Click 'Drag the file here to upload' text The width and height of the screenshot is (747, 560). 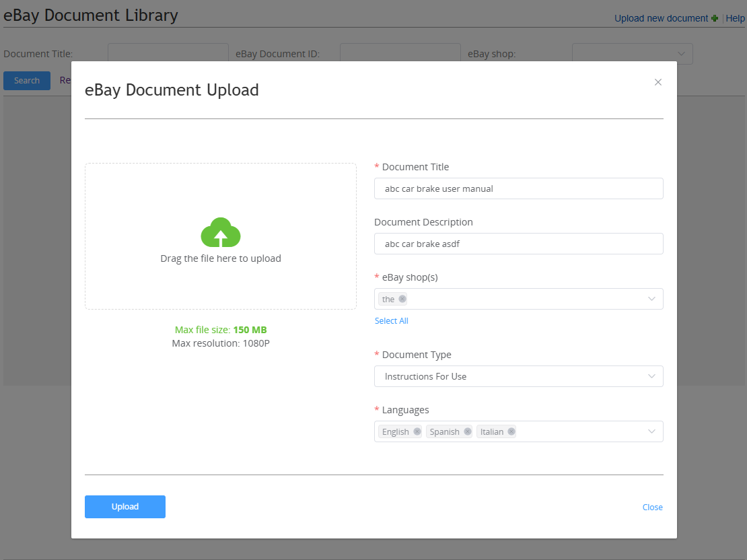pyautogui.click(x=221, y=258)
